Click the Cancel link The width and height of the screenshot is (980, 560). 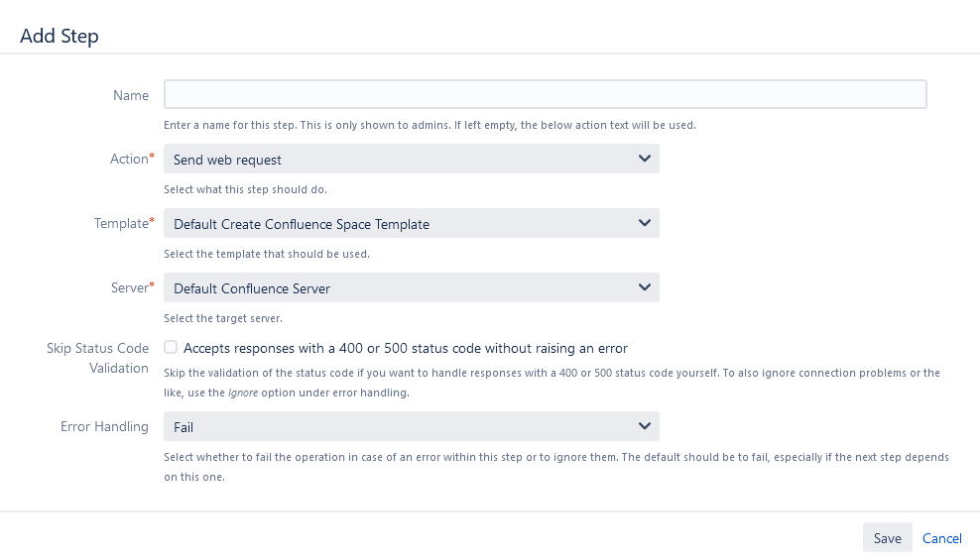[x=941, y=538]
